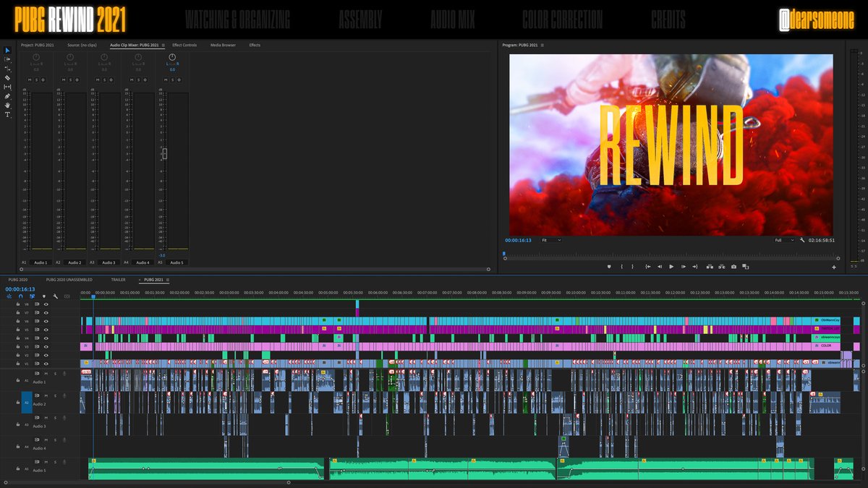Click the timeline playhead timecode 00:00:16:13
This screenshot has width=868, height=488.
pyautogui.click(x=20, y=288)
